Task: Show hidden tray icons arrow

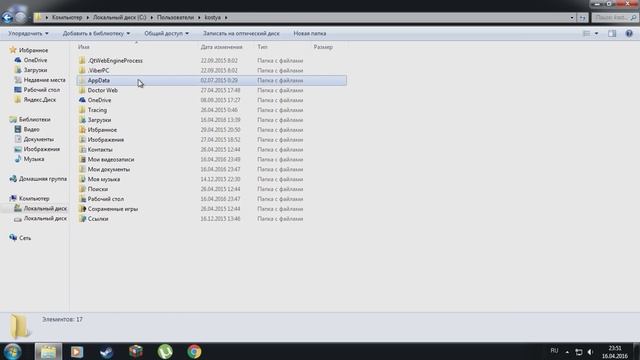Action: (x=567, y=351)
